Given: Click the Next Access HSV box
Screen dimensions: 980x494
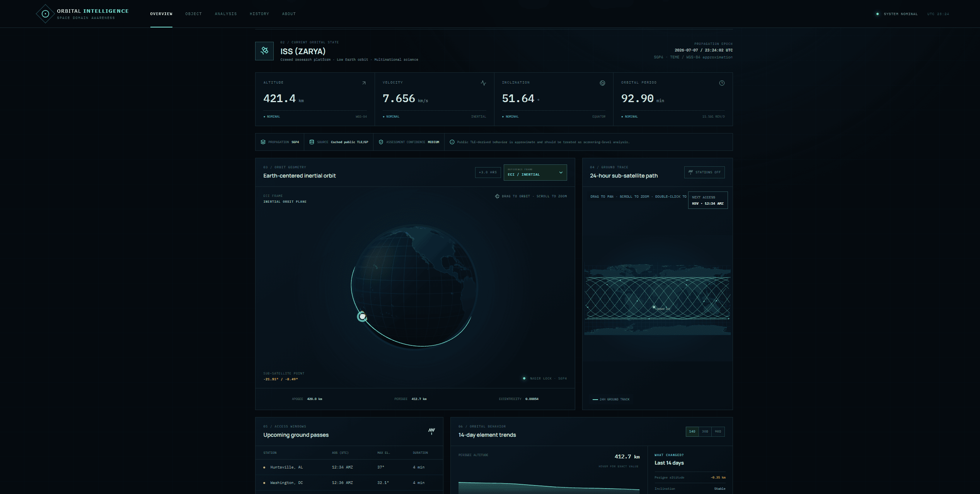Looking at the screenshot, I should [708, 200].
